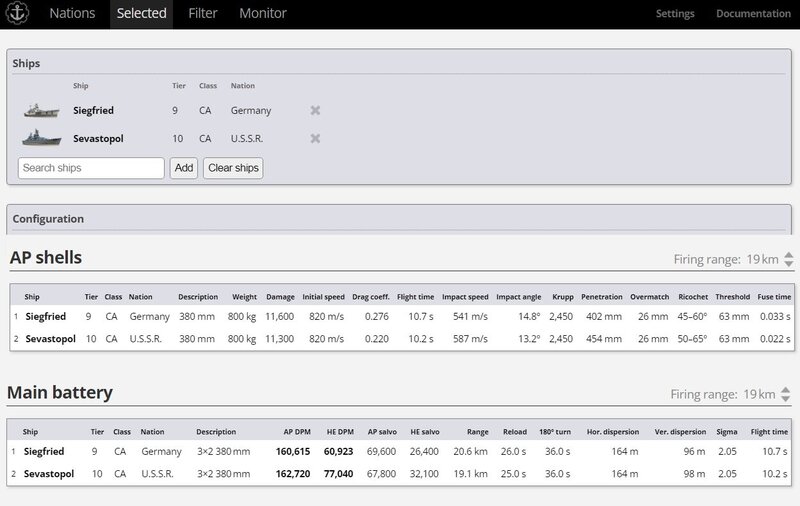Image resolution: width=800 pixels, height=506 pixels.
Task: Sort AP shells table by Krupp column
Action: point(563,297)
